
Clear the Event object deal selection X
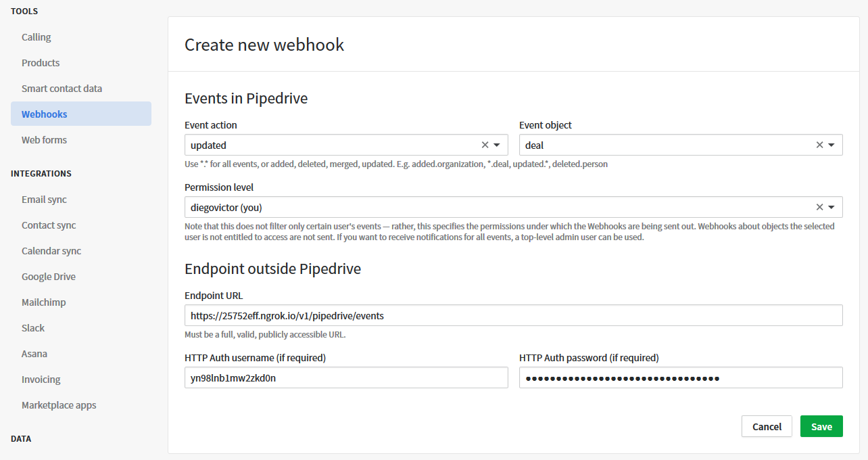[819, 145]
